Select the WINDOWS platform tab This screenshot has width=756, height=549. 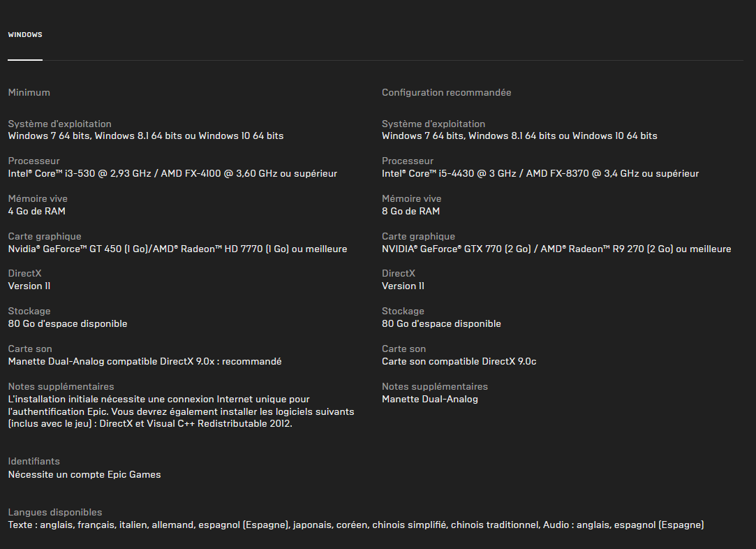point(25,35)
